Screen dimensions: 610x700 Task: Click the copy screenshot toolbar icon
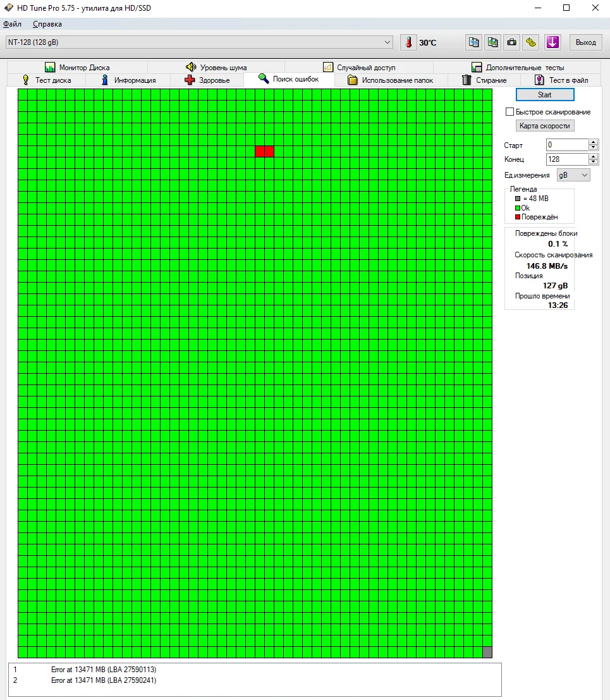[492, 42]
